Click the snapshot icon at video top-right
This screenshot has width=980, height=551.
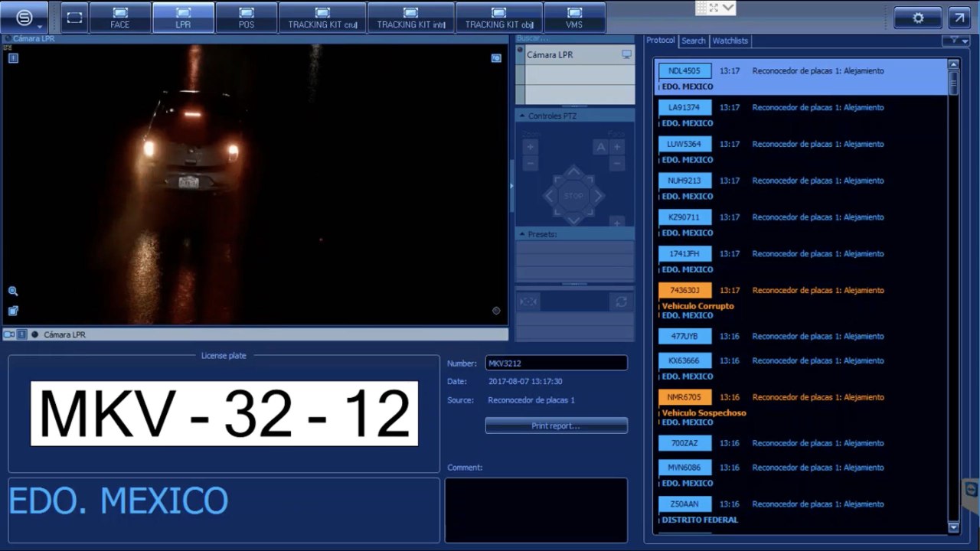pos(496,58)
